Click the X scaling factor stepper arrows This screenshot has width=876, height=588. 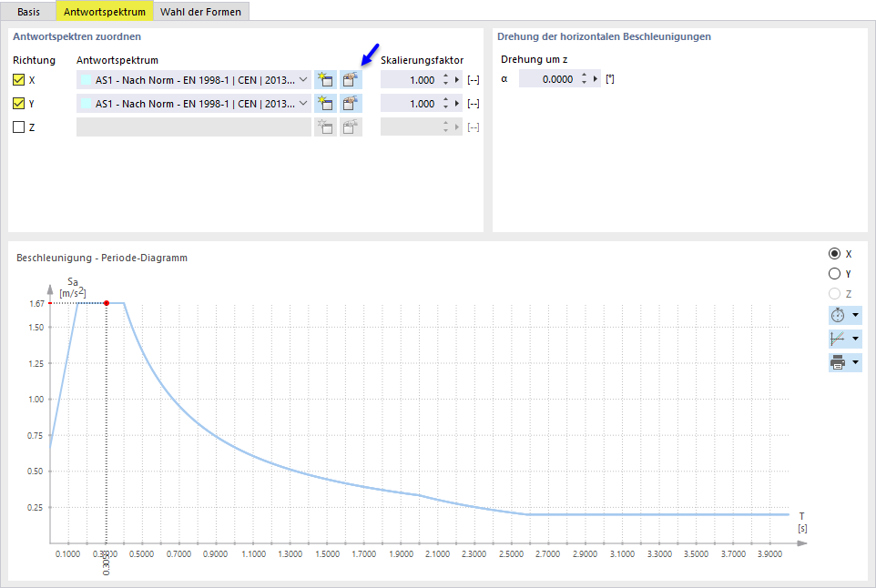click(x=446, y=80)
